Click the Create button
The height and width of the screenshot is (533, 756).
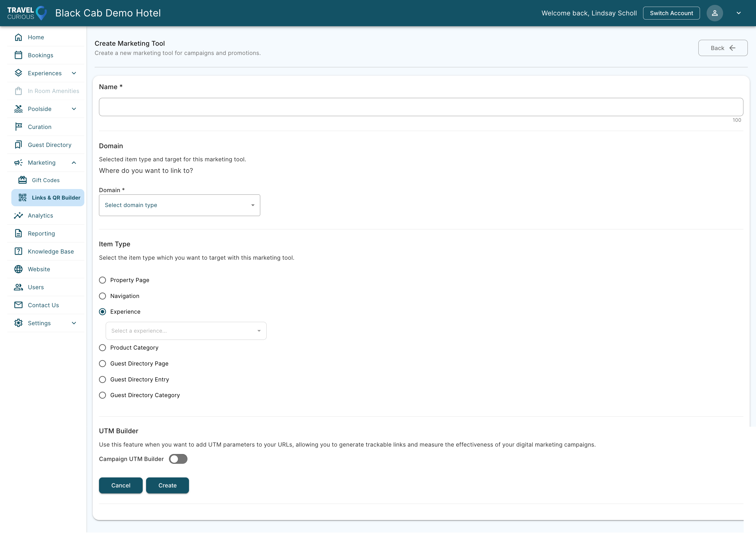point(167,485)
